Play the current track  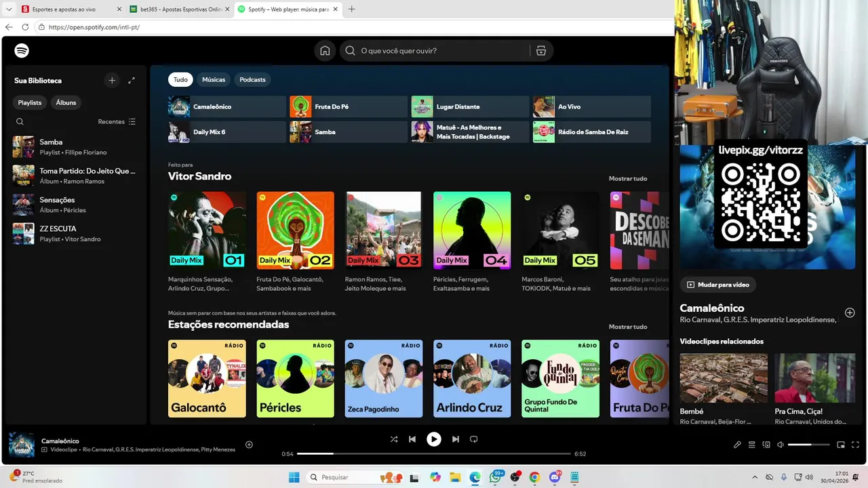434,439
